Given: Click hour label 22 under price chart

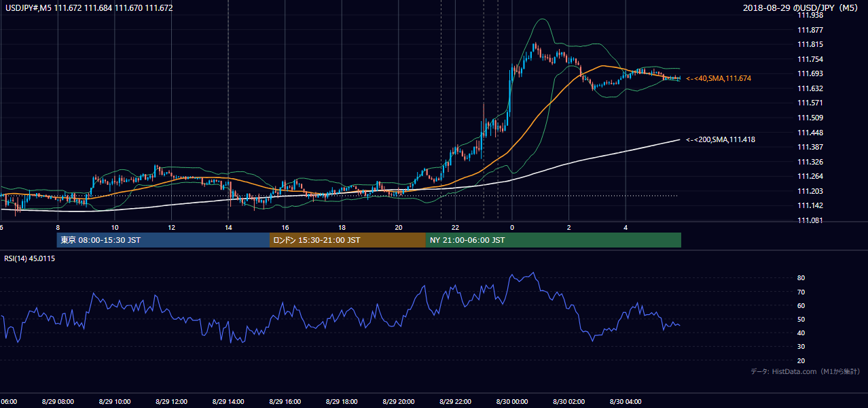Looking at the screenshot, I should (x=455, y=228).
